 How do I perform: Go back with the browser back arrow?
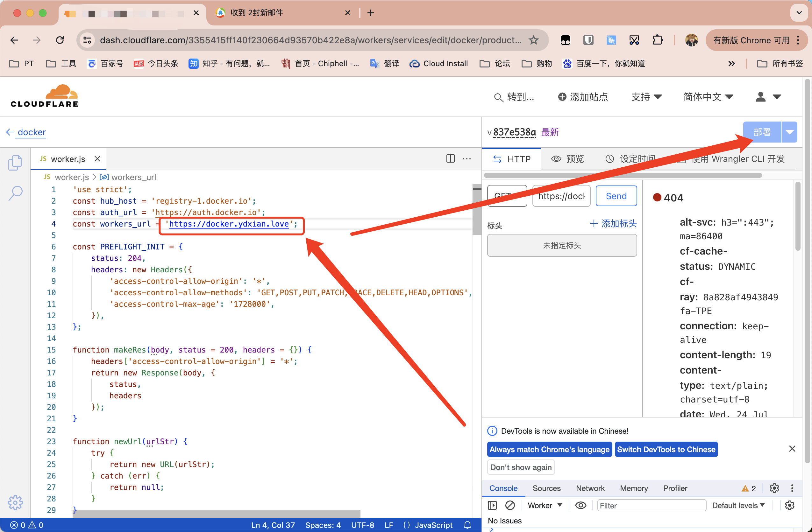click(x=14, y=40)
